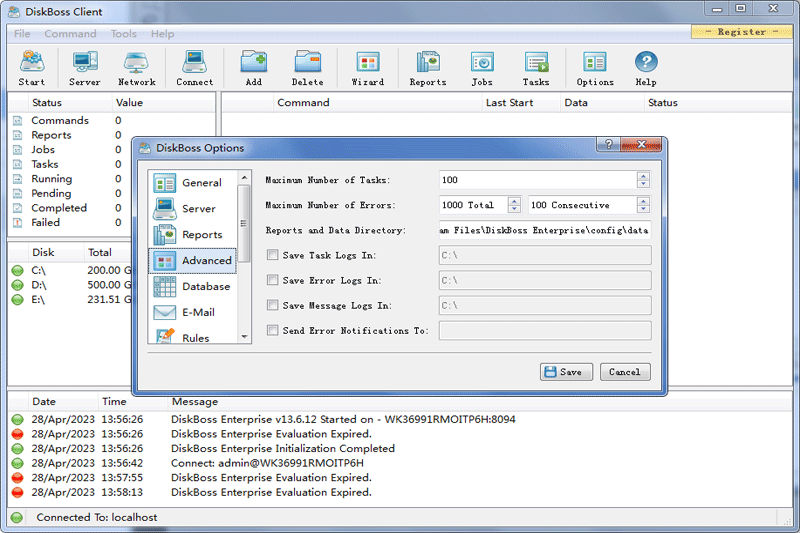800x533 pixels.
Task: Open the Command menu
Action: click(x=70, y=34)
